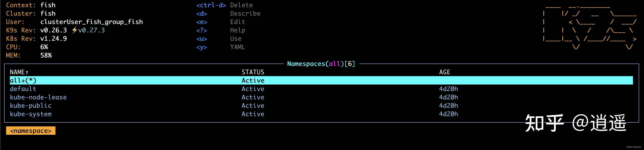Sort by the NAME column header
Viewport: 644px width, 150px height.
(x=17, y=72)
